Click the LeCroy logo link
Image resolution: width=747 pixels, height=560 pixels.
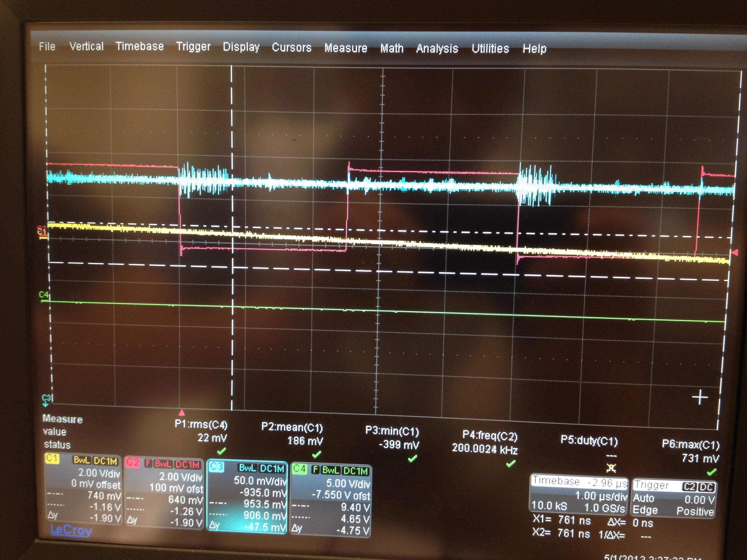click(71, 530)
